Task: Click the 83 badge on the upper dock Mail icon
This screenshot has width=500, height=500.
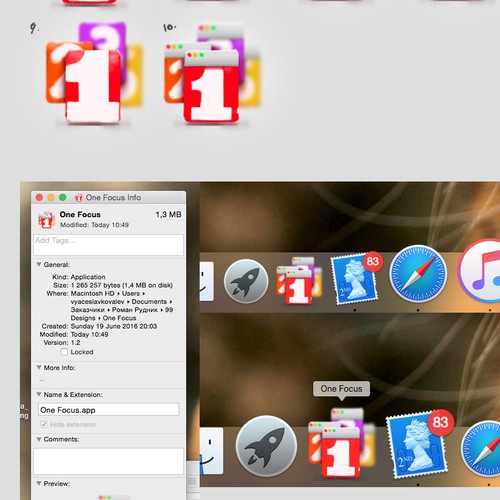Action: click(373, 262)
